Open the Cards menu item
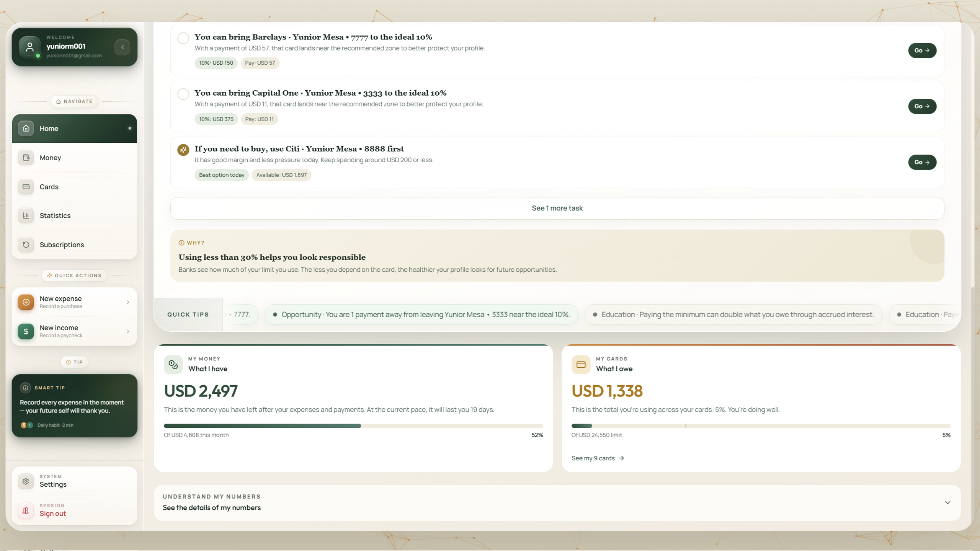This screenshot has width=980, height=551. click(75, 187)
